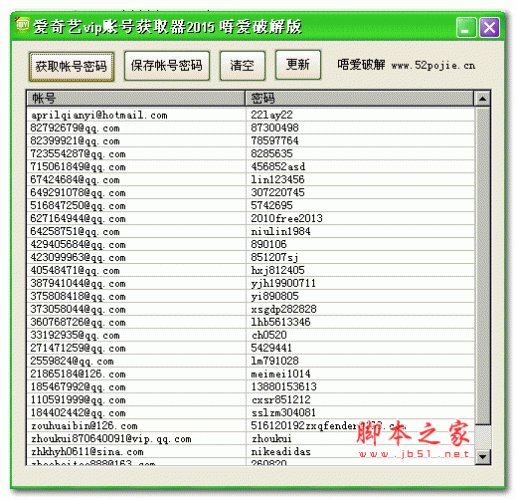
Task: Click password cell 87300498
Action: 275,128
